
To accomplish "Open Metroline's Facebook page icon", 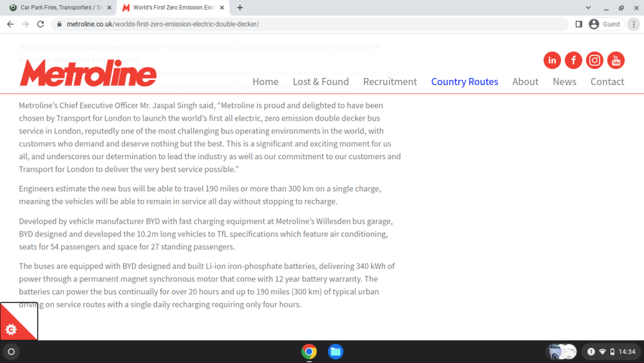I will pos(573,61).
